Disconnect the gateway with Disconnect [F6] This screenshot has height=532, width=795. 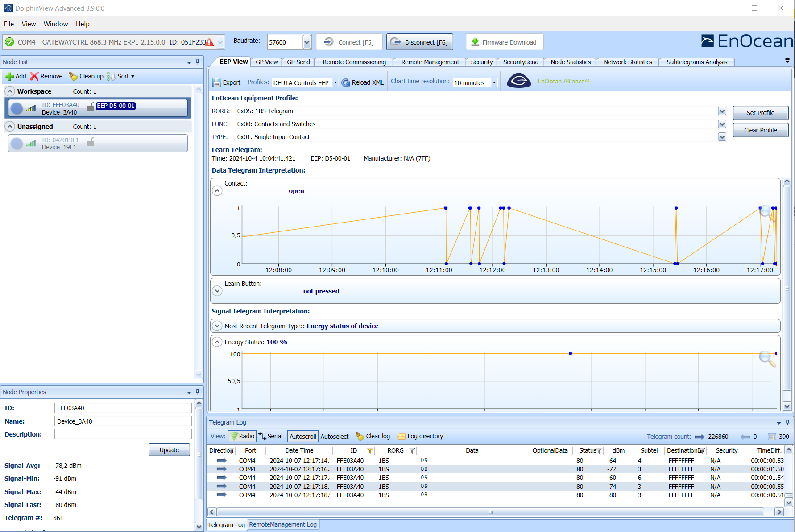point(419,41)
